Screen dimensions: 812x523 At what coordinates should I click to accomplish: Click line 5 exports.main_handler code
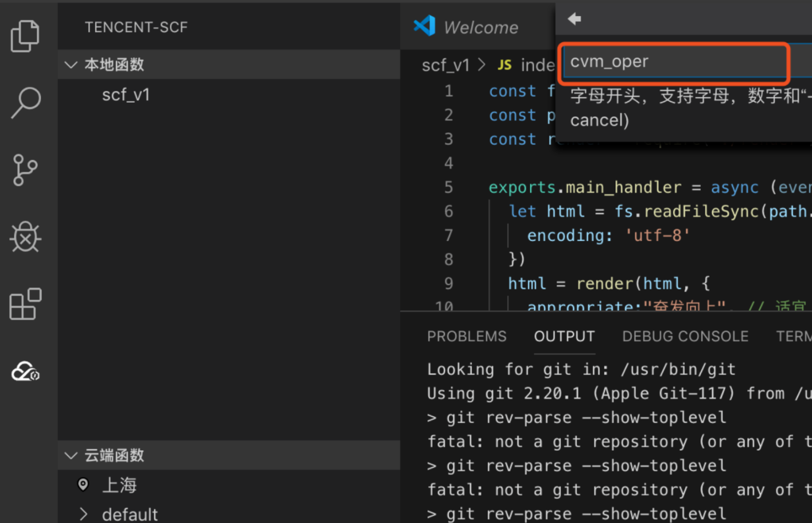(x=650, y=187)
